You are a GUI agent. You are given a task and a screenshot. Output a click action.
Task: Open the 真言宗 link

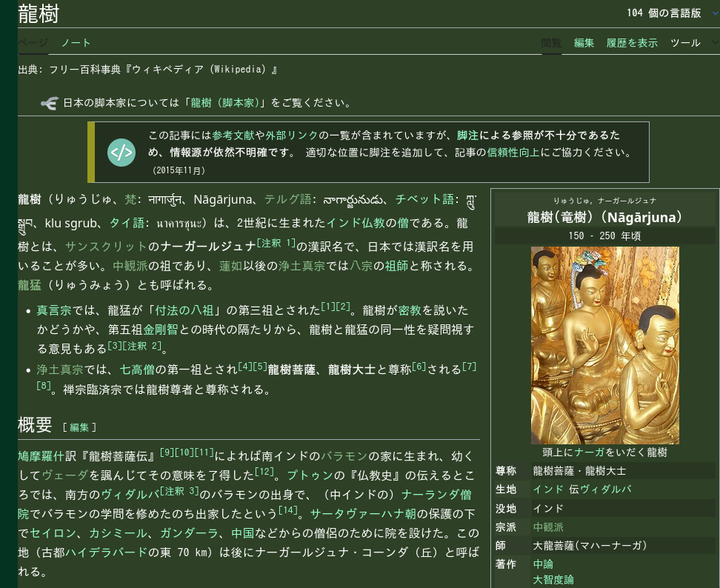[x=54, y=310]
